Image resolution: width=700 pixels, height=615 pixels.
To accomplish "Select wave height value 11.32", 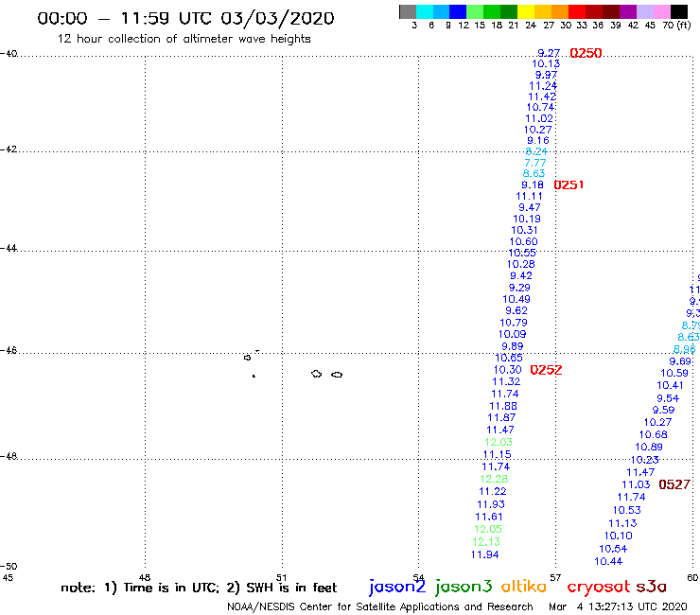I will 506,382.
